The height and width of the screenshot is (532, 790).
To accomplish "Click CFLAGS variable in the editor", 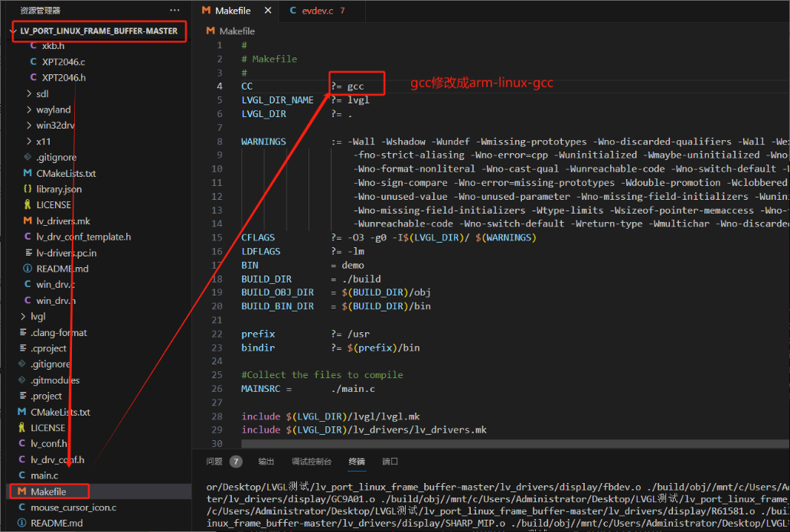I will [x=258, y=237].
